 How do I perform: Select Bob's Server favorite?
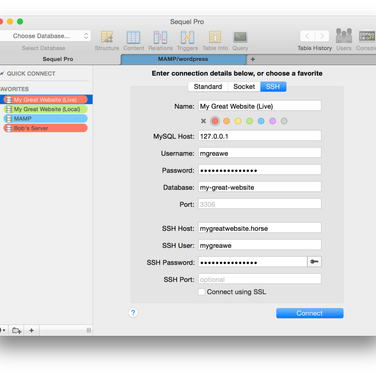pyautogui.click(x=46, y=128)
